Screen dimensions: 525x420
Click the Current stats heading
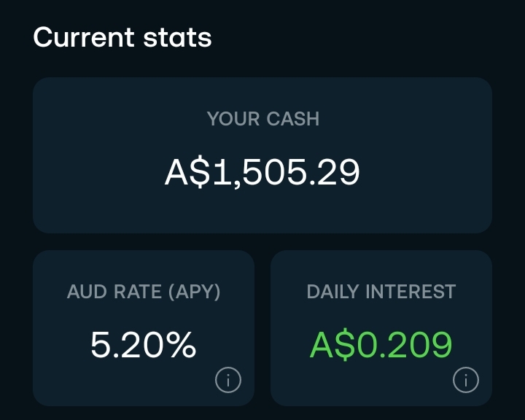[x=122, y=37]
